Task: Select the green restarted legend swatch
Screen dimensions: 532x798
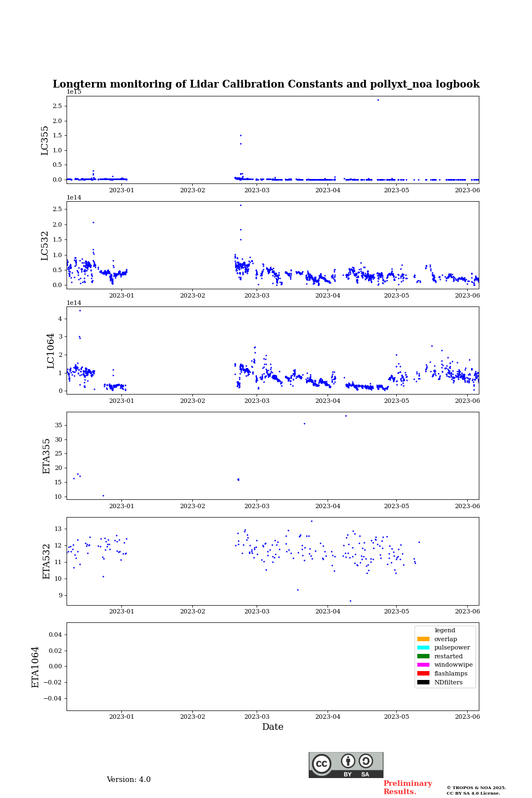Action: point(423,656)
